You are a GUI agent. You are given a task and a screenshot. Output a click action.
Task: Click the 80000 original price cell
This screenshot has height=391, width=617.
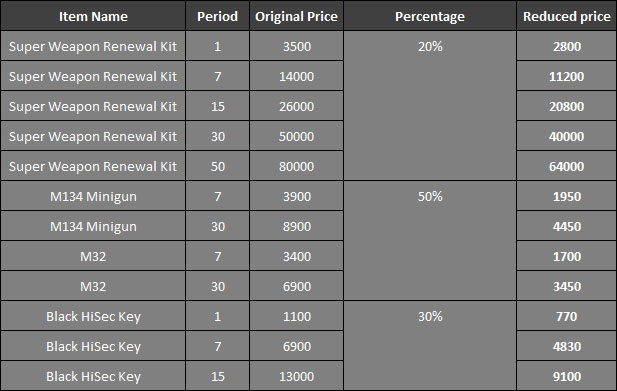(x=296, y=166)
